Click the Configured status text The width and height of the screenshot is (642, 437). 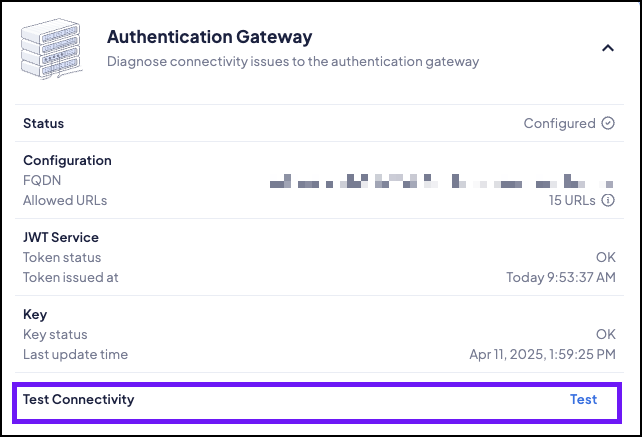click(x=559, y=124)
